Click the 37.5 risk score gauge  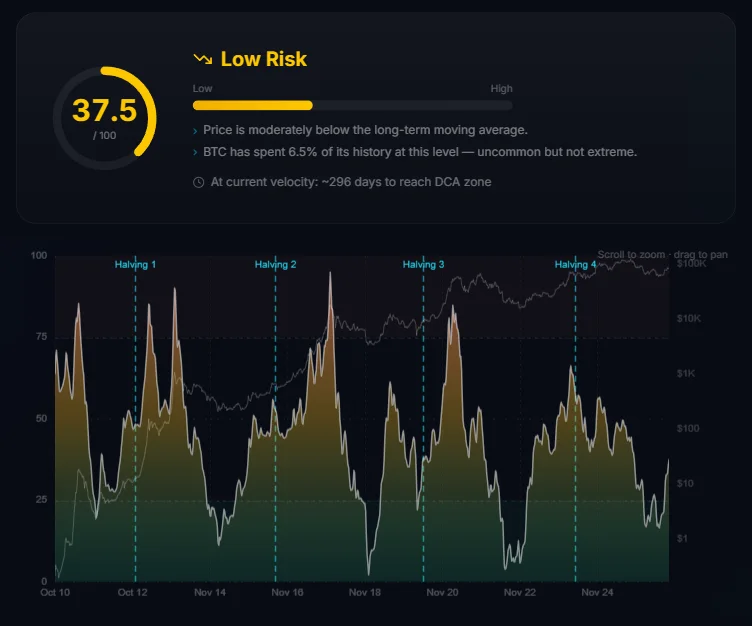[x=105, y=118]
